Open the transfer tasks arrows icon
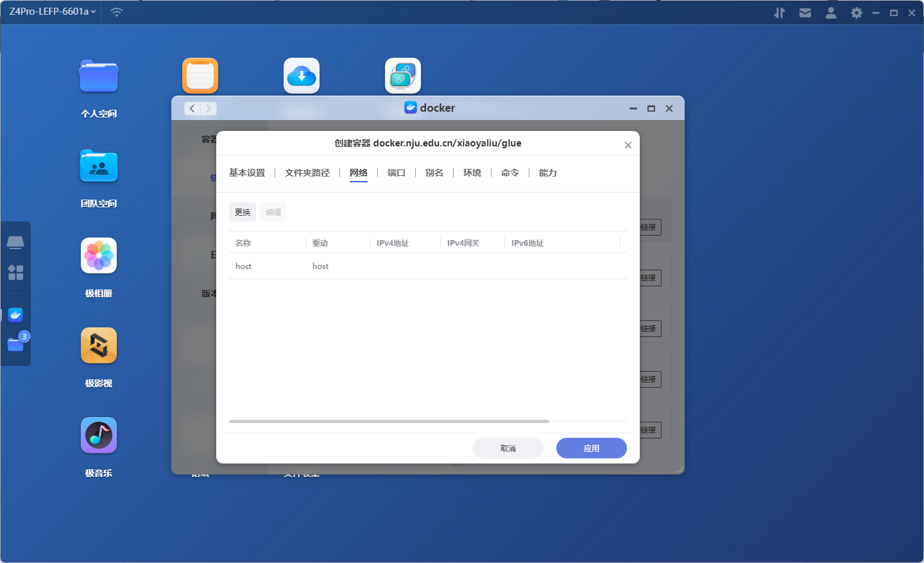Image resolution: width=924 pixels, height=563 pixels. pyautogui.click(x=780, y=13)
